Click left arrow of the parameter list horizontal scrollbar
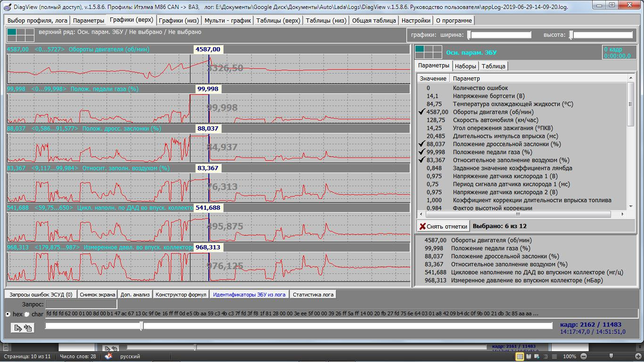The width and height of the screenshot is (644, 362). (421, 214)
